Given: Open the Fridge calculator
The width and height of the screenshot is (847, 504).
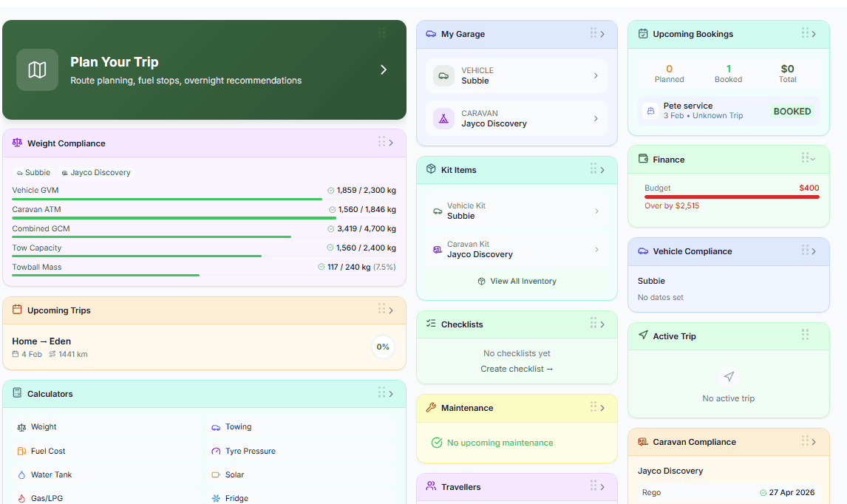Looking at the screenshot, I should click(237, 498).
